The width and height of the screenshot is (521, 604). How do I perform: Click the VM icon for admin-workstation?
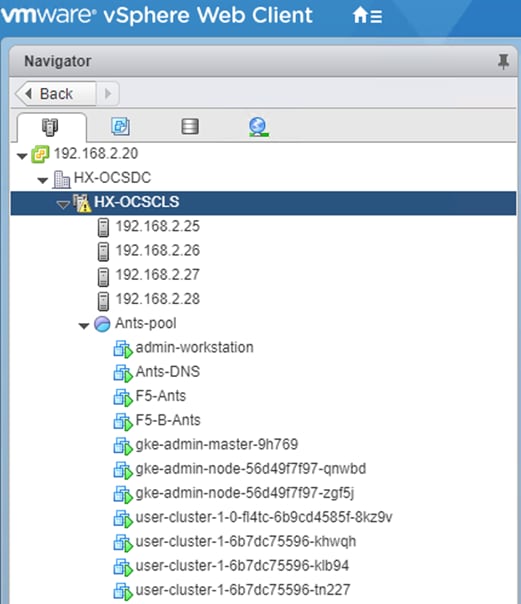[x=123, y=349]
